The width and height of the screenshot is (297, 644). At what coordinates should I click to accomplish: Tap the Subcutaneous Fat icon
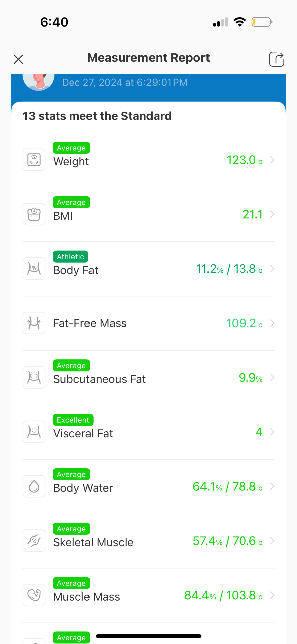click(34, 377)
